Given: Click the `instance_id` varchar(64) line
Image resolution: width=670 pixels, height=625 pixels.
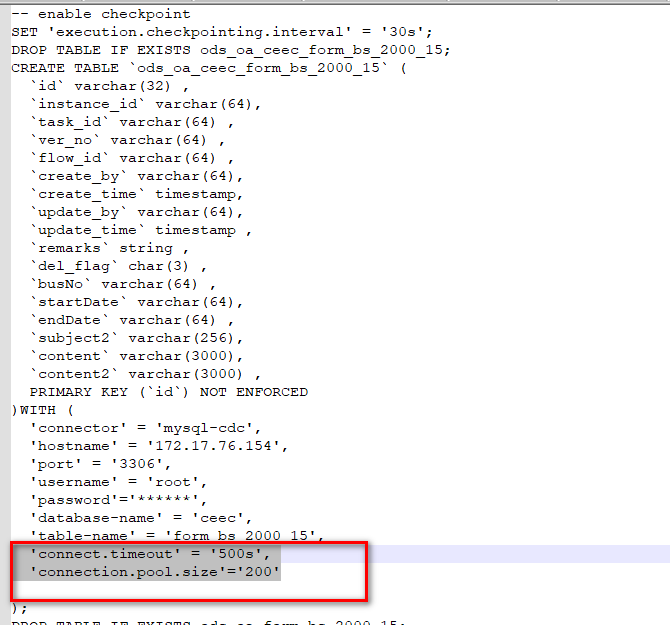Looking at the screenshot, I should 145,104.
